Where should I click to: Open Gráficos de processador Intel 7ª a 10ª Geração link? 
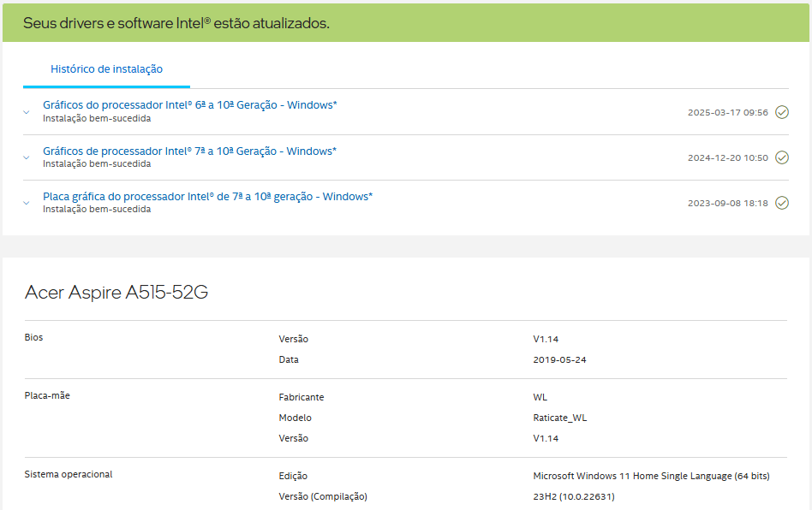coord(189,151)
